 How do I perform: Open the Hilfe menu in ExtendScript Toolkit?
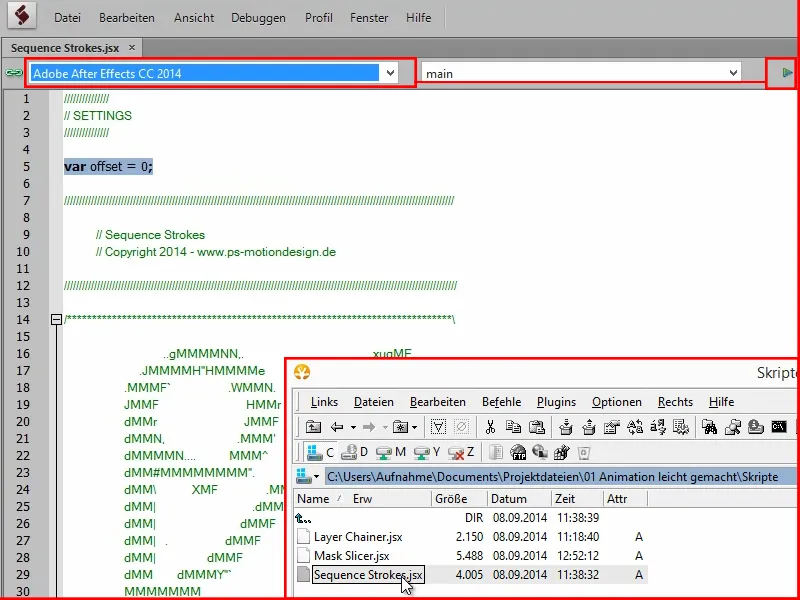tap(418, 18)
